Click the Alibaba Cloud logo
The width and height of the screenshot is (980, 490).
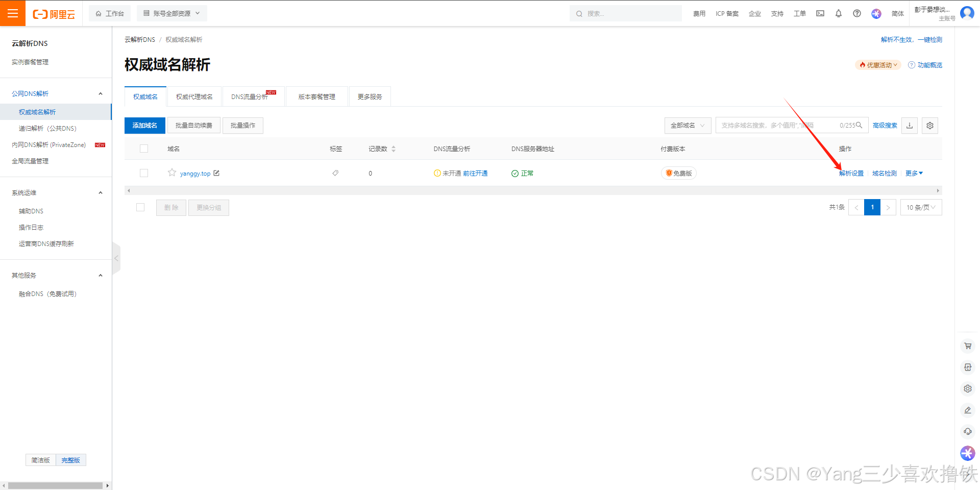click(54, 14)
